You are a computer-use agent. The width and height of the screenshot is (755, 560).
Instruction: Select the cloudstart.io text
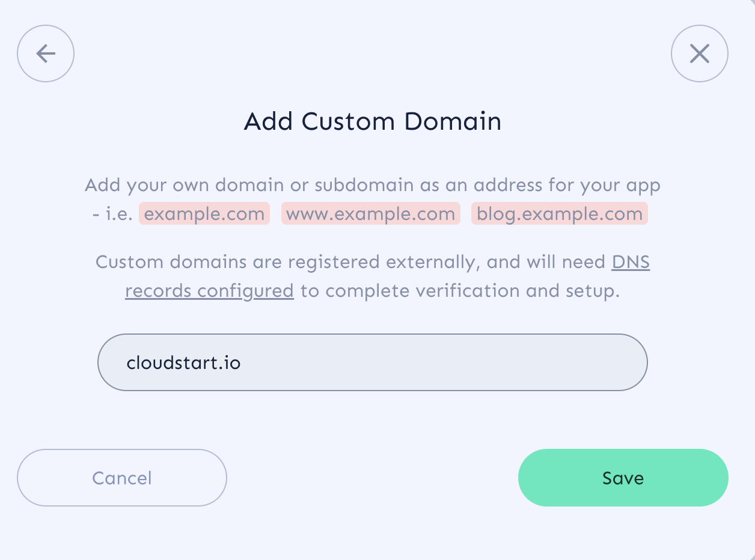click(183, 362)
